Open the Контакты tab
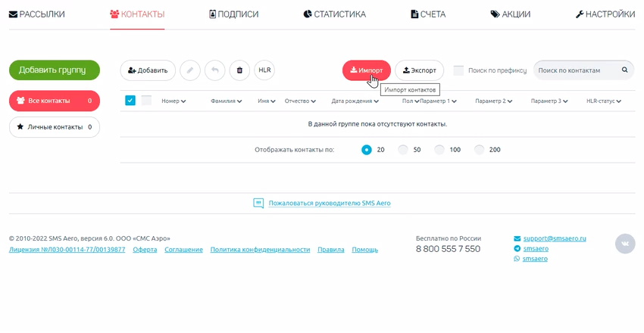Viewport: 644px width, 333px height. 137,14
